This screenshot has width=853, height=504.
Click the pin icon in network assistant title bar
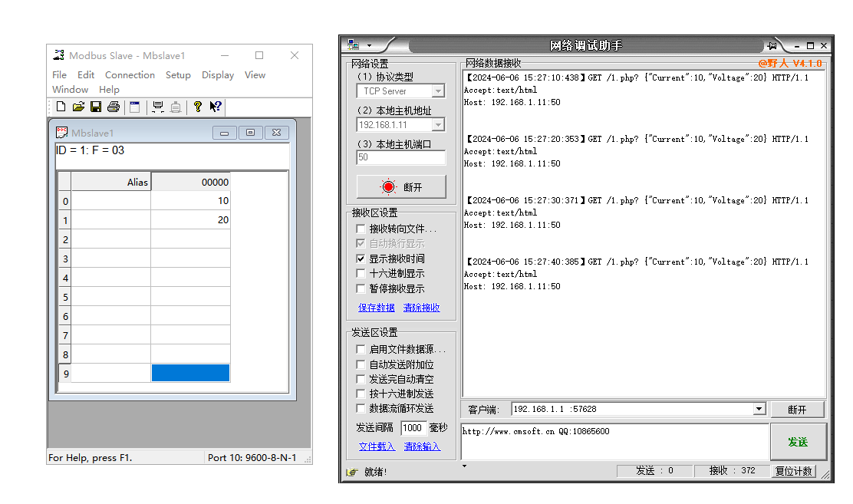coord(772,46)
